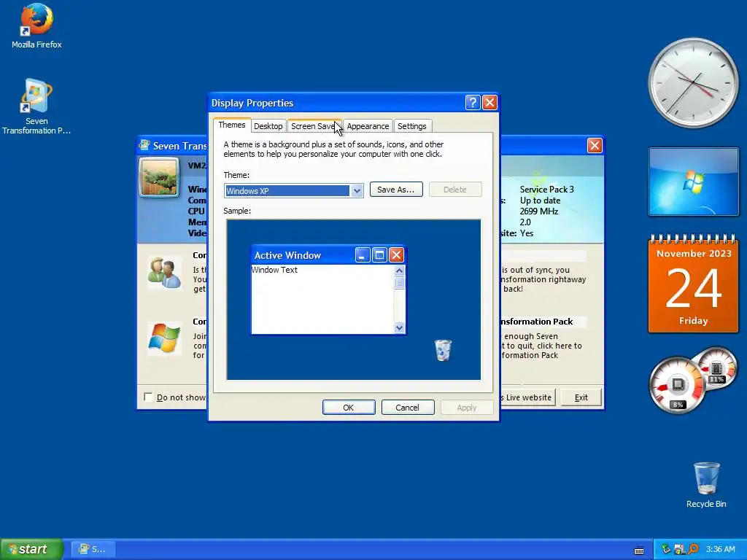Click the 3:36 AM system clock
Screen dimensions: 747x560
point(720,549)
